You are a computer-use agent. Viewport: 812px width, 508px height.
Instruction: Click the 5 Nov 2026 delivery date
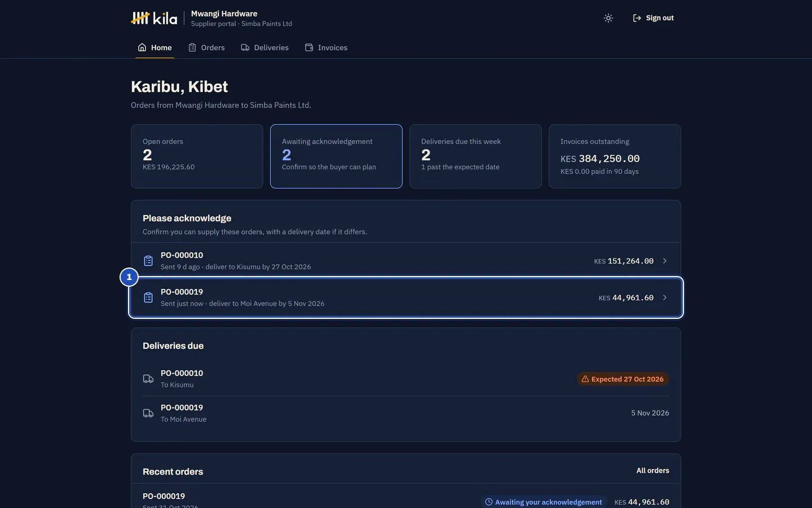650,413
